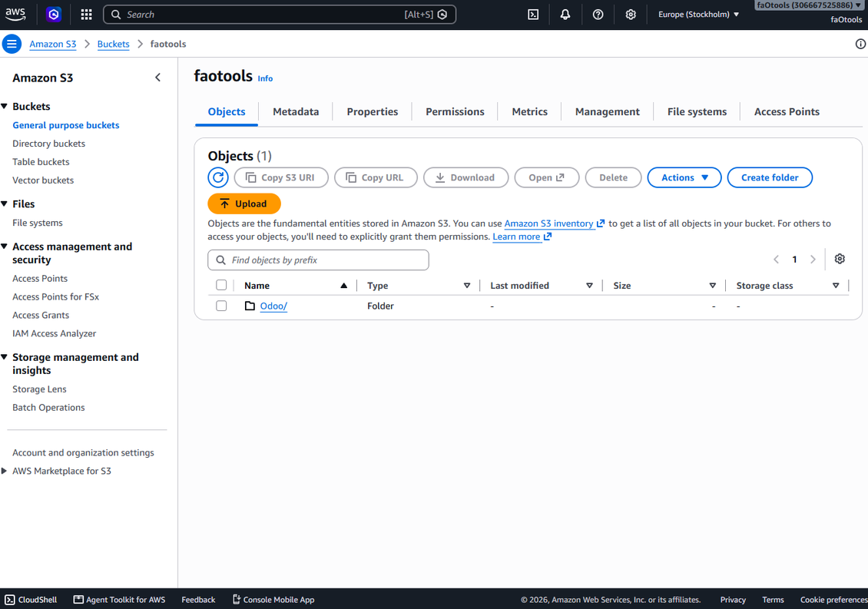
Task: Collapse the Buckets section
Action: pos(5,106)
